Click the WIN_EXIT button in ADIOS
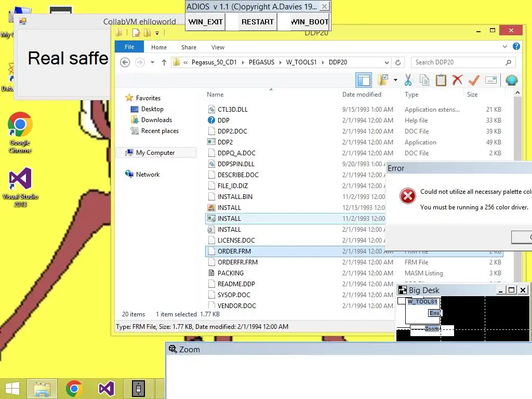Image resolution: width=532 pixels, height=399 pixels. pyautogui.click(x=206, y=22)
